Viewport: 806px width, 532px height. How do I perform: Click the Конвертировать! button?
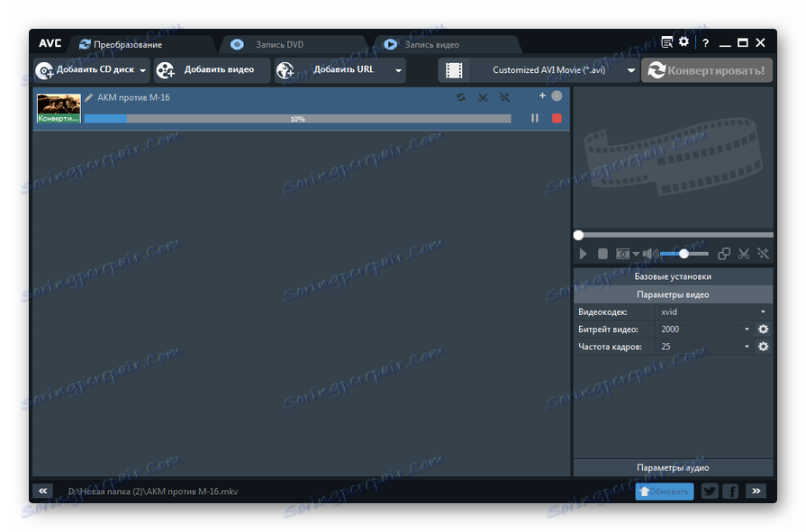pyautogui.click(x=707, y=70)
